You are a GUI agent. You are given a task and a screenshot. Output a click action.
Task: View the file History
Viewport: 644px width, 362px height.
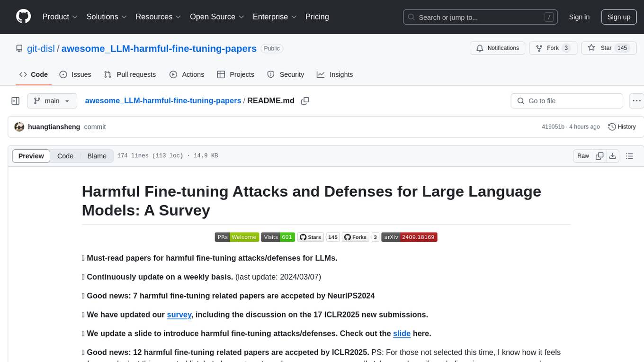[622, 127]
